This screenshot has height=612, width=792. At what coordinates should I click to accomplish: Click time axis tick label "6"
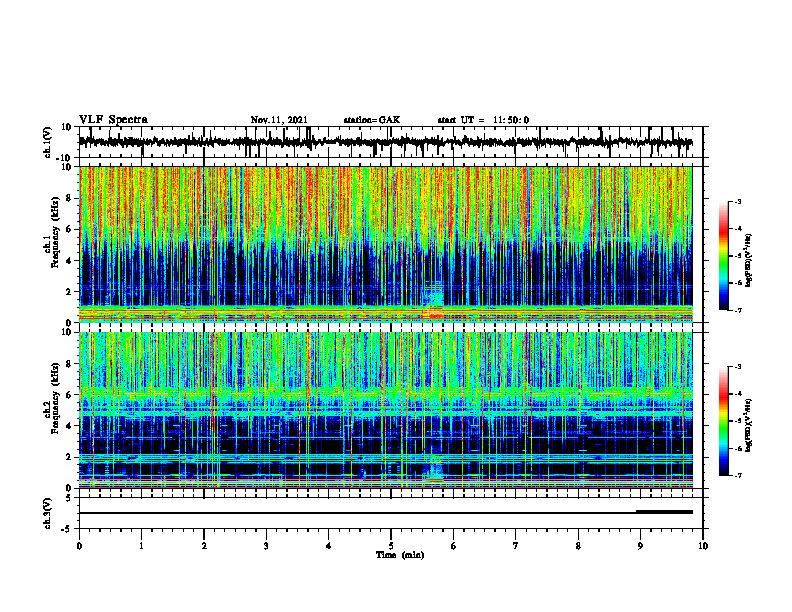(x=454, y=546)
